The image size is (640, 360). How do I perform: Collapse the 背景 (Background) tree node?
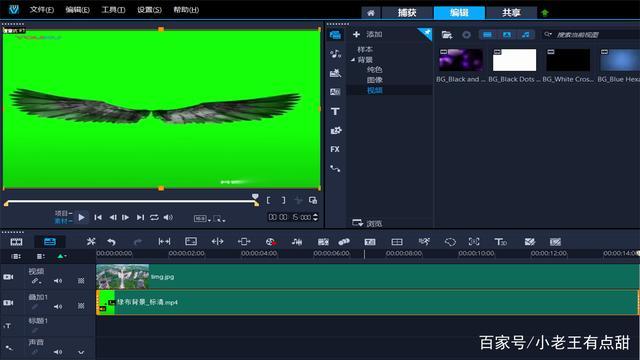coord(352,60)
